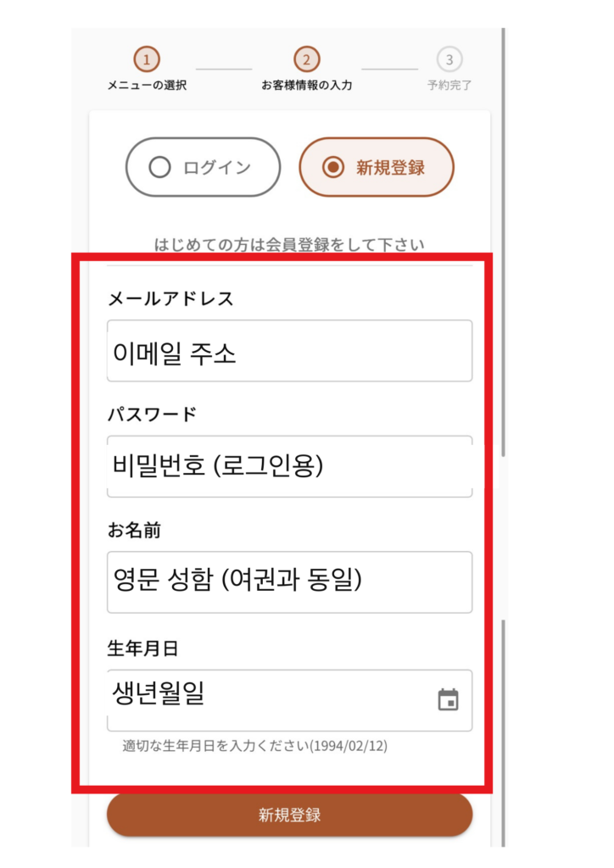Screen dimensions: 614x868
Task: Click the メニューの選択 step label
Action: 147,86
